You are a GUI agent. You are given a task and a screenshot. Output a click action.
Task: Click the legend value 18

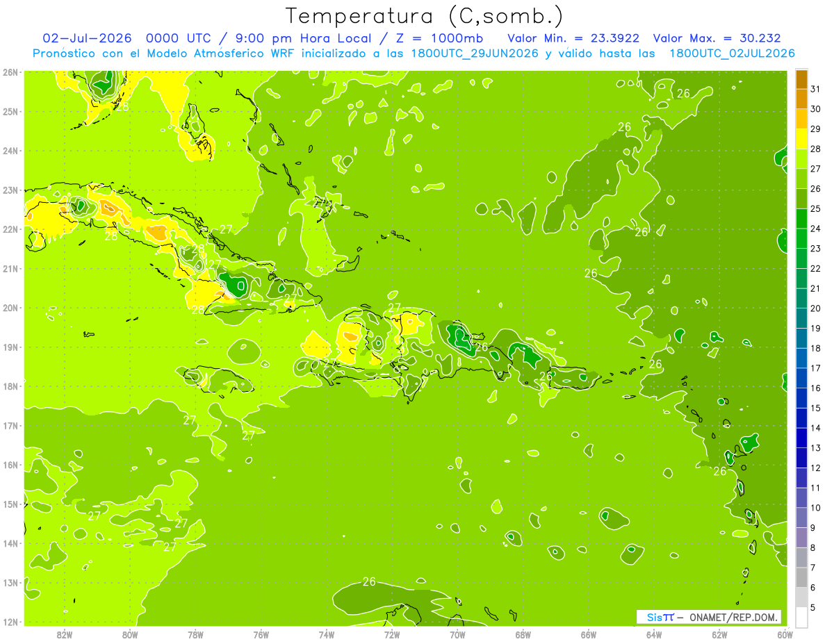click(816, 348)
